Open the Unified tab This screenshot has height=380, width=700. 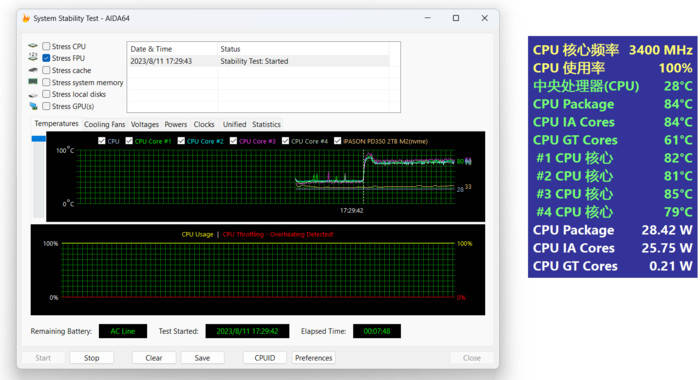[x=234, y=125]
